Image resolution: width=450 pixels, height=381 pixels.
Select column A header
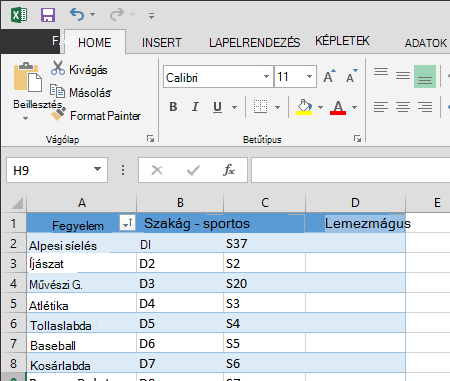pyautogui.click(x=82, y=203)
